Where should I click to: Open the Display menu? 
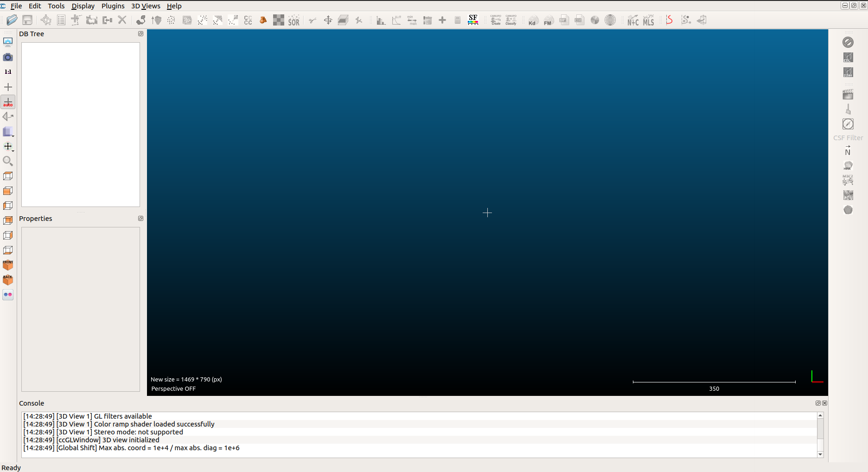[83, 6]
